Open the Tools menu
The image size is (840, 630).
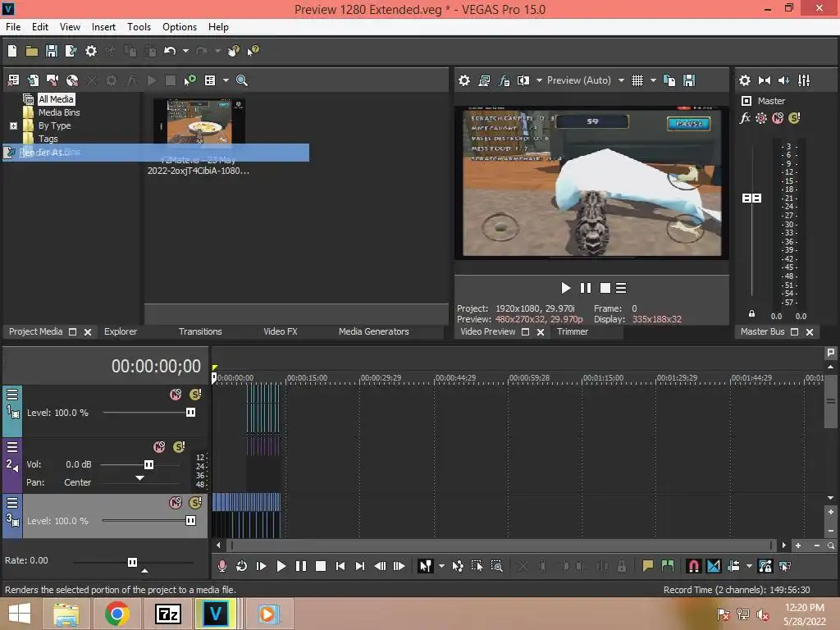[139, 27]
